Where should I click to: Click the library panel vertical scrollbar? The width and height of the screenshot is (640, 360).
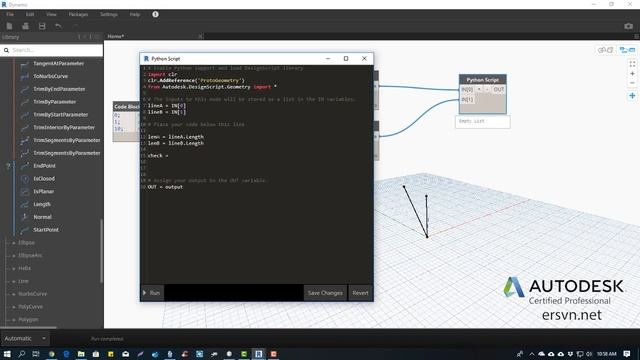[101, 251]
